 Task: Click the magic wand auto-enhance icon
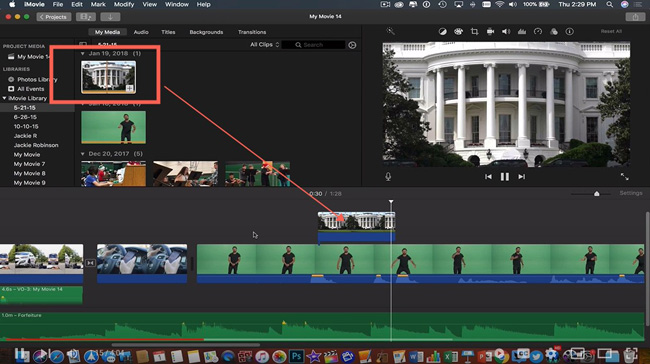[x=390, y=31]
